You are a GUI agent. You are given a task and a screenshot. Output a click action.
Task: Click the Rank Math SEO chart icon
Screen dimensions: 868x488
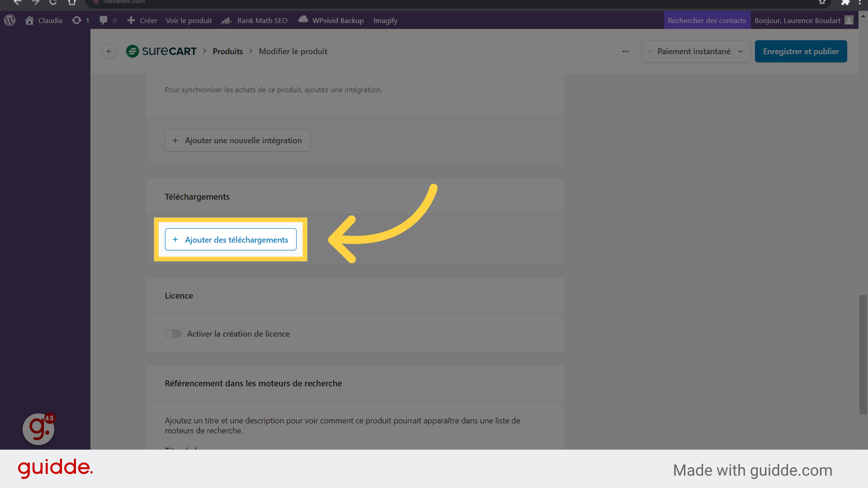[226, 21]
